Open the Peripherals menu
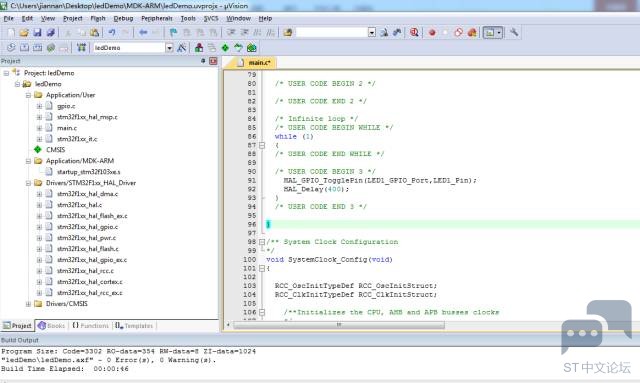640x383 pixels. click(x=157, y=18)
